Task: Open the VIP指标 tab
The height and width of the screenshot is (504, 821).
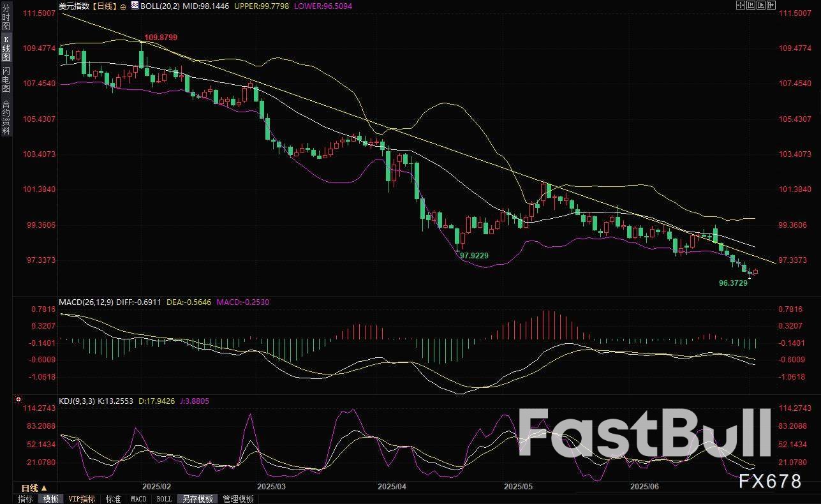Action: (82, 499)
